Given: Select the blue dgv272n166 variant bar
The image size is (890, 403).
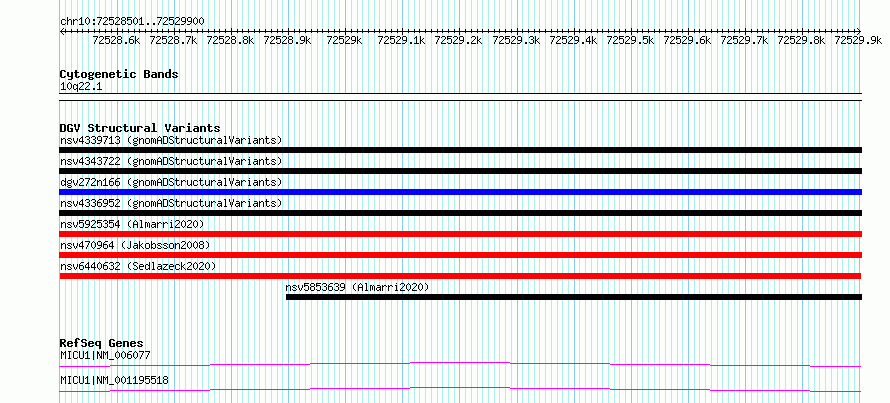Looking at the screenshot, I should 460,192.
